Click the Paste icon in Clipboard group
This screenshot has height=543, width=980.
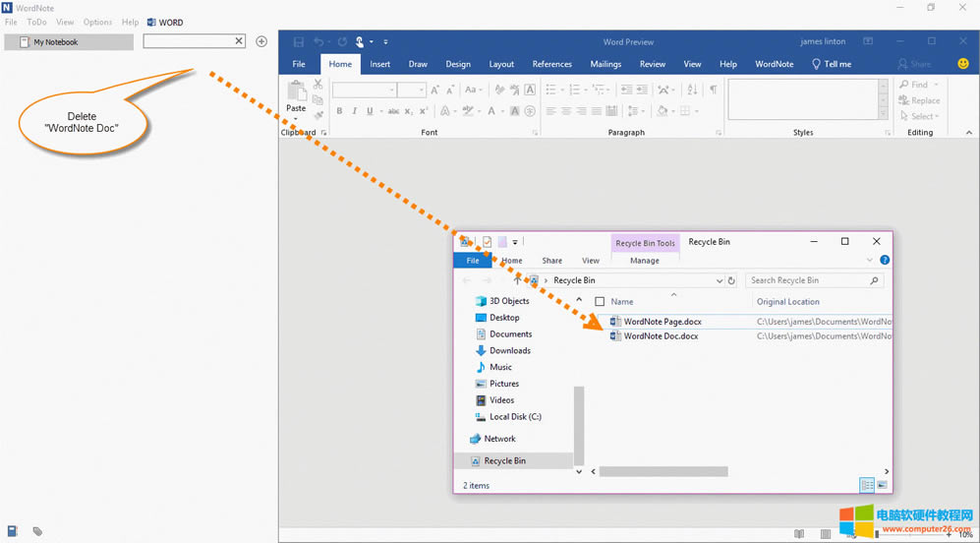(x=296, y=95)
